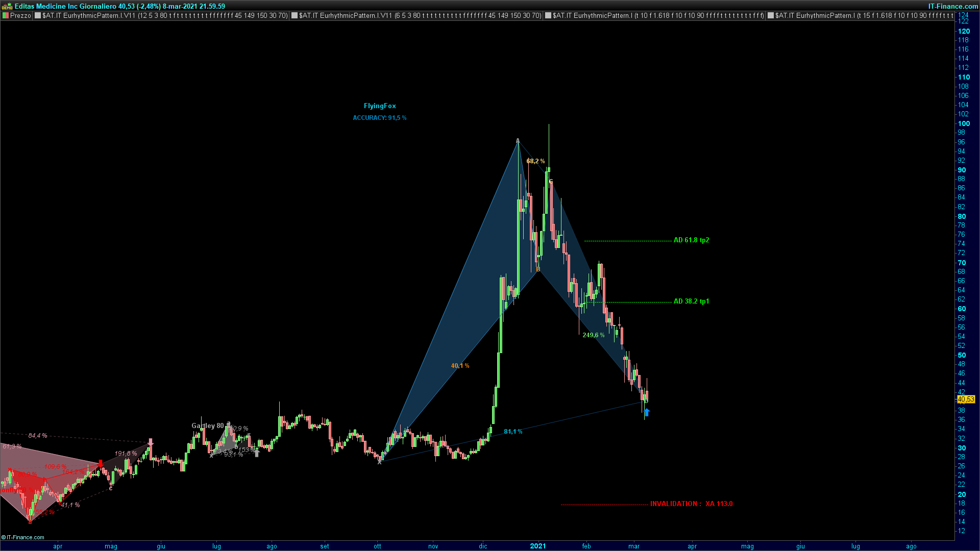Viewport: 980px width, 551px height.
Task: Click the pink down arrow signal before June
Action: click(x=151, y=442)
